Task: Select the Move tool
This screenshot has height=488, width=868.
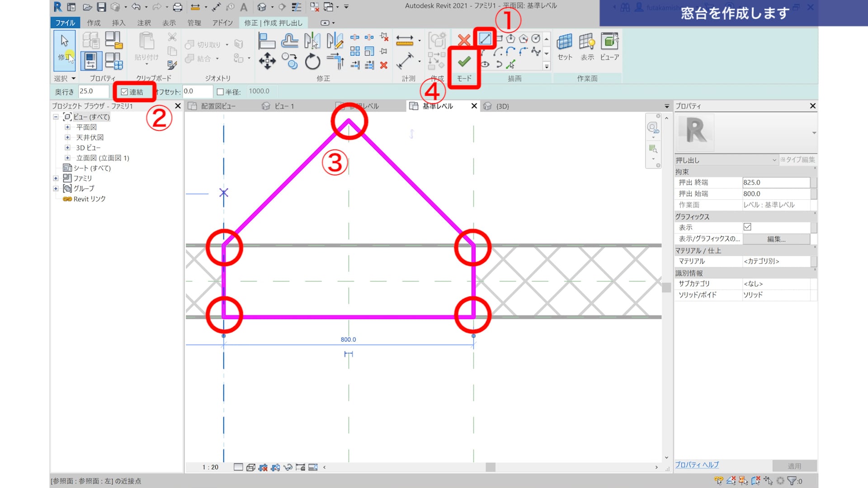Action: point(267,61)
